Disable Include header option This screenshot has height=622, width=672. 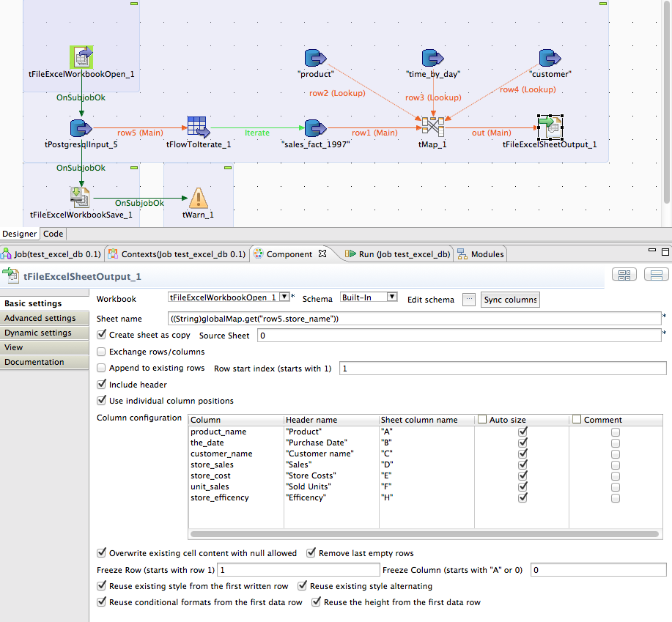[x=100, y=384]
